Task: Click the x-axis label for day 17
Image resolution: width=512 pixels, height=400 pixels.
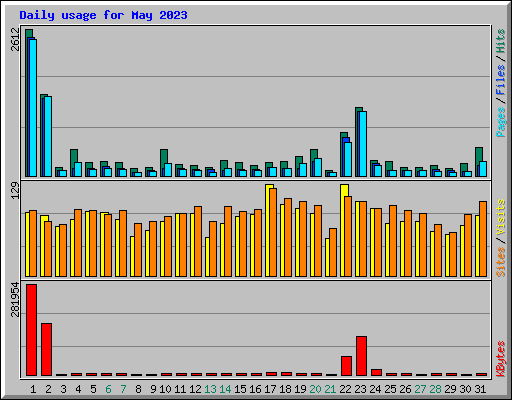Action: point(270,389)
